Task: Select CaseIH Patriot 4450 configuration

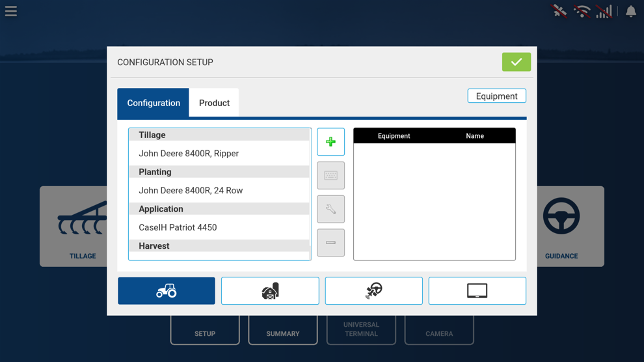Action: coord(219,227)
